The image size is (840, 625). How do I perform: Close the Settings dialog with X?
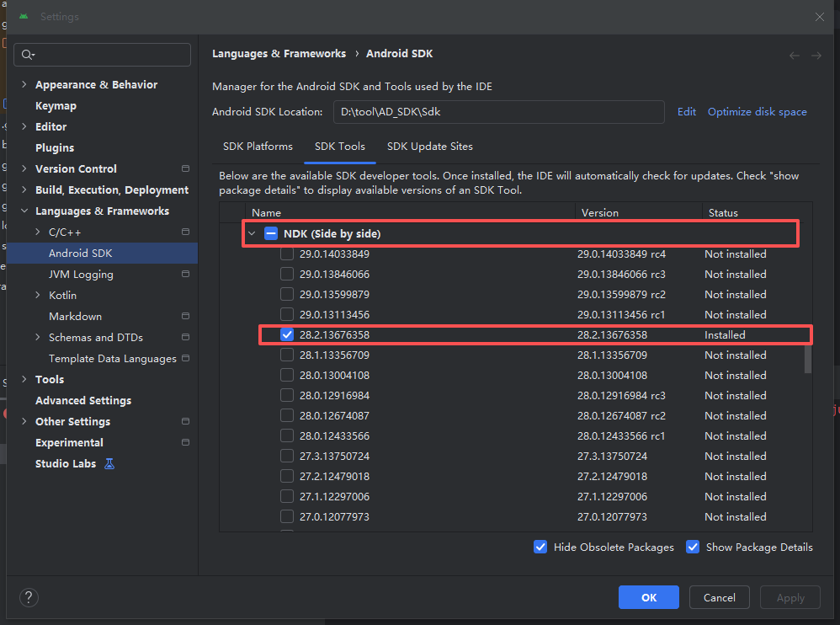[820, 17]
